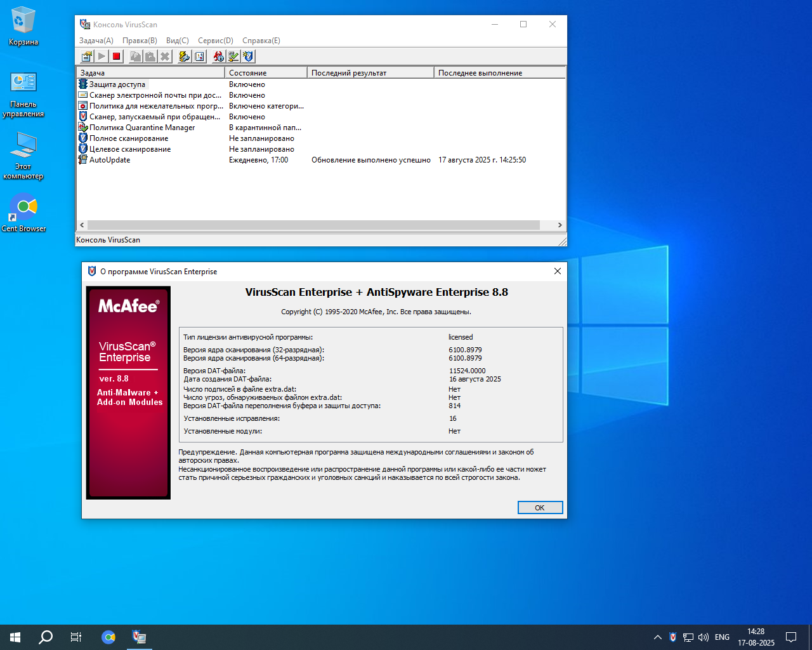Click VirusScan console taskbar button
Screen dimensions: 812x650
coord(139,637)
